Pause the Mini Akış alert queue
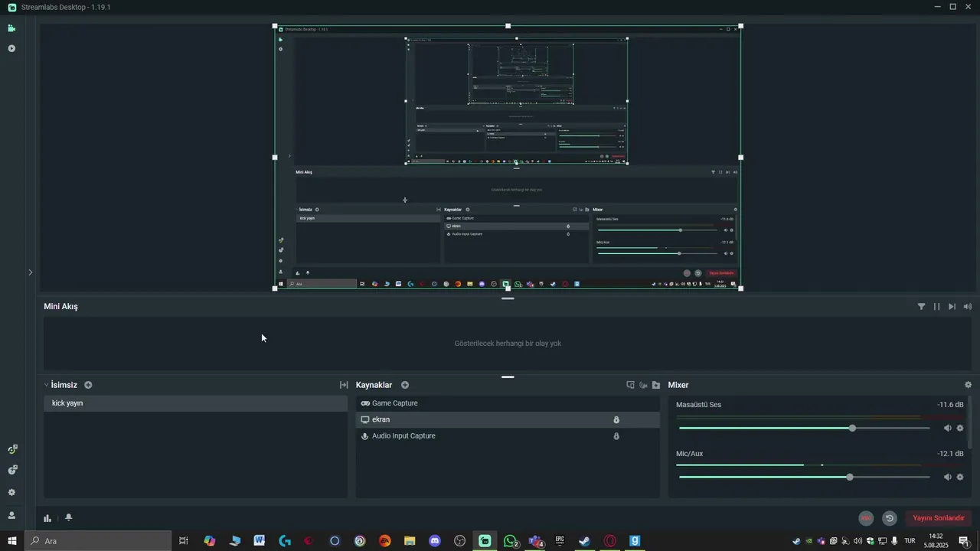This screenshot has width=980, height=551. pyautogui.click(x=936, y=306)
